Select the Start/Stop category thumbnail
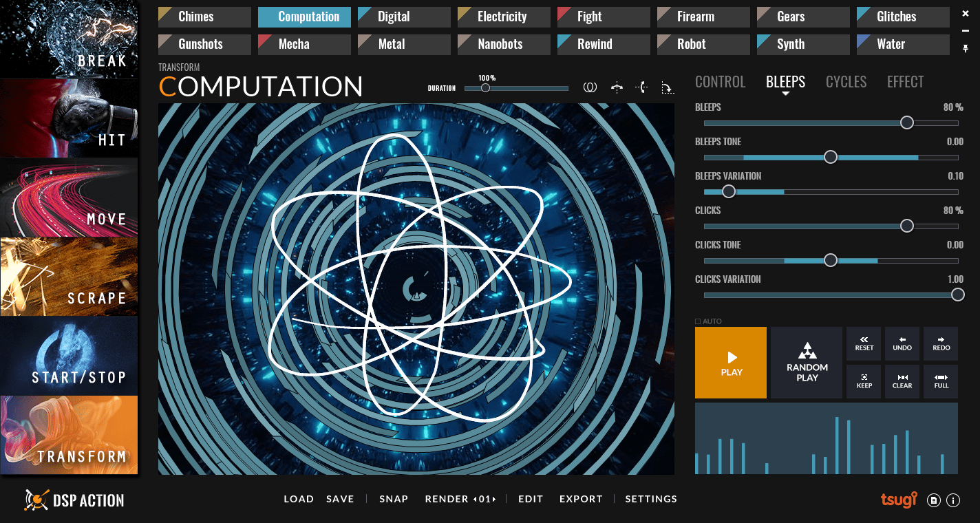Image resolution: width=980 pixels, height=523 pixels. coord(69,356)
